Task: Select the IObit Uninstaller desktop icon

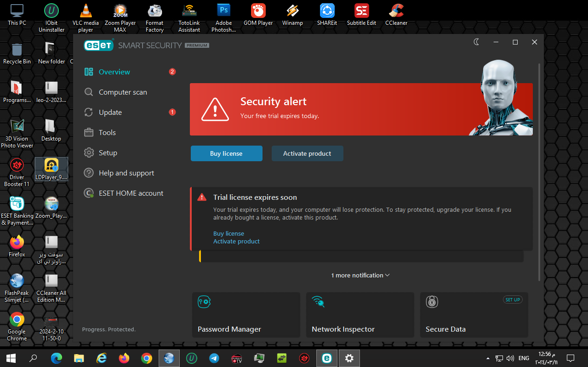Action: (51, 18)
